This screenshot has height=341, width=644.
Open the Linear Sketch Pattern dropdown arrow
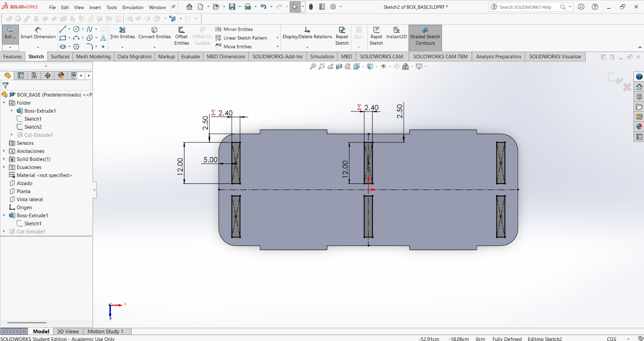tap(277, 38)
